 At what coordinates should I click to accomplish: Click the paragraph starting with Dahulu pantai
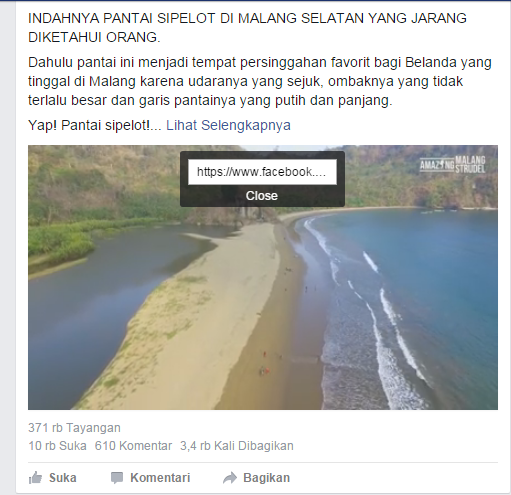tap(260, 81)
